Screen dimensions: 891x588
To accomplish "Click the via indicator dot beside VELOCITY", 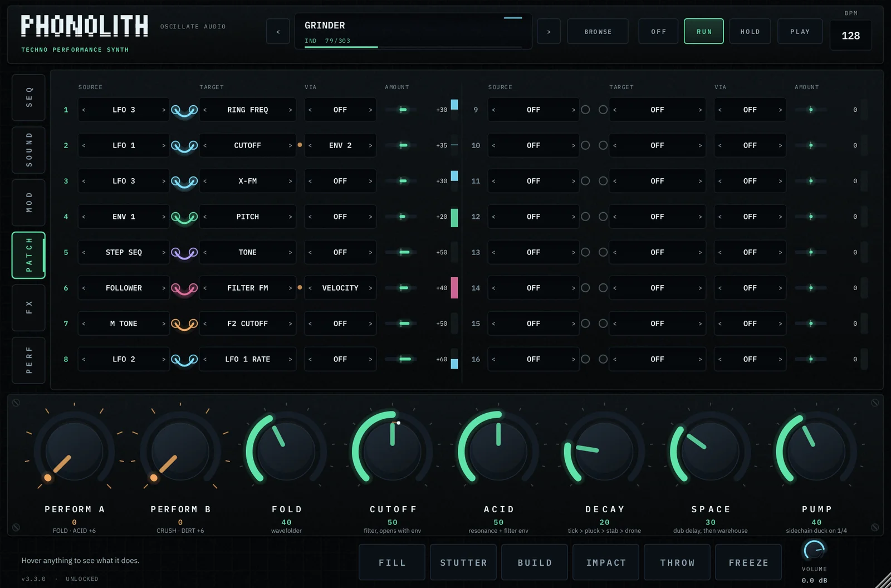I will pos(300,287).
